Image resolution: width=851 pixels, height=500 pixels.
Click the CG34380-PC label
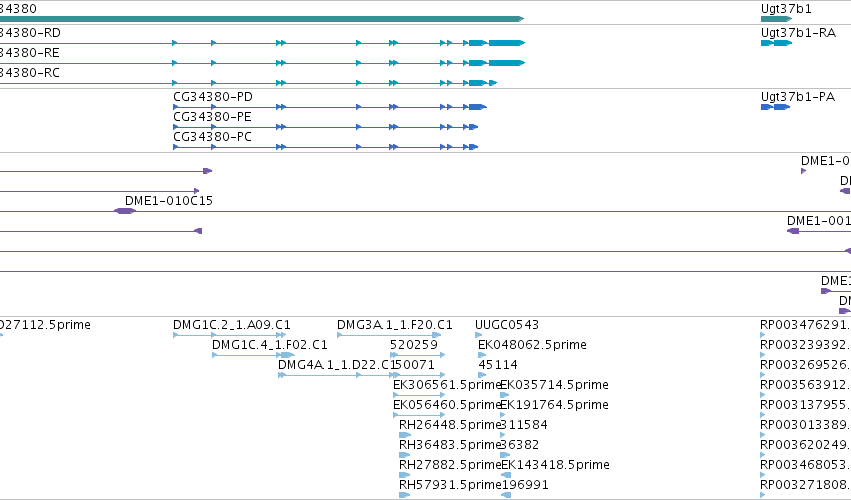click(212, 137)
